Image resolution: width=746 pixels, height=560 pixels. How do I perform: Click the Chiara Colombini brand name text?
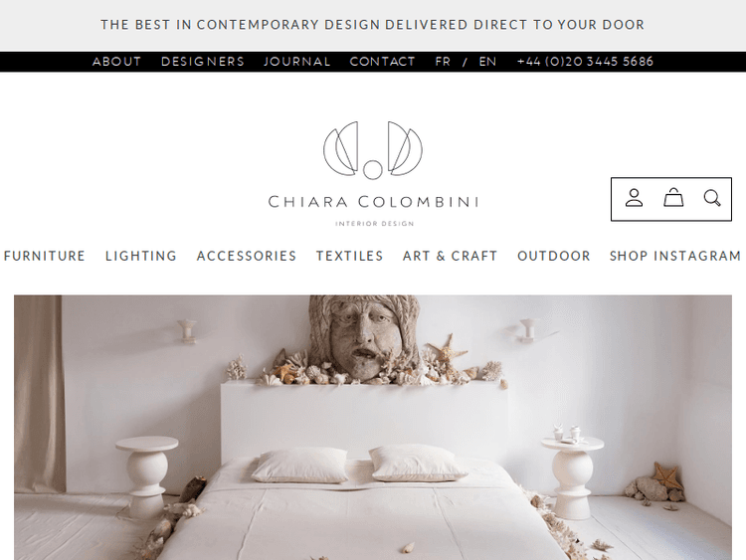373,202
